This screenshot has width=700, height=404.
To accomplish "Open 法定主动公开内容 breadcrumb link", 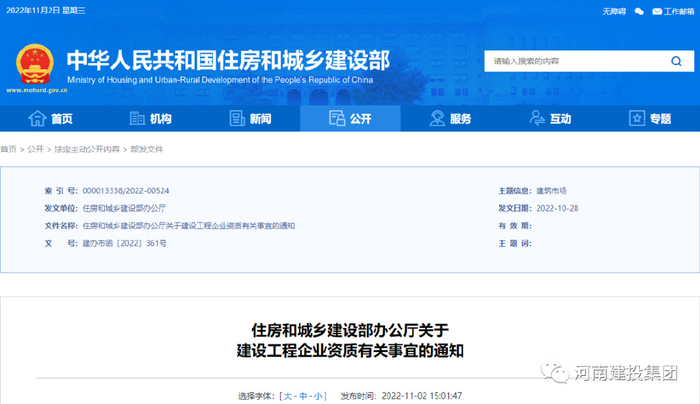I will [87, 149].
